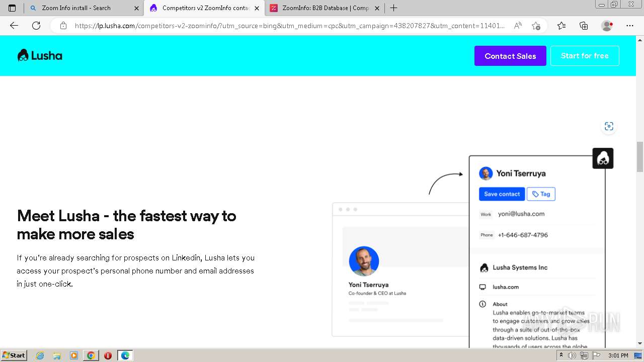Screen dimensions: 644x362
Task: Click the Action Center flag tray icon
Action: 597,355
